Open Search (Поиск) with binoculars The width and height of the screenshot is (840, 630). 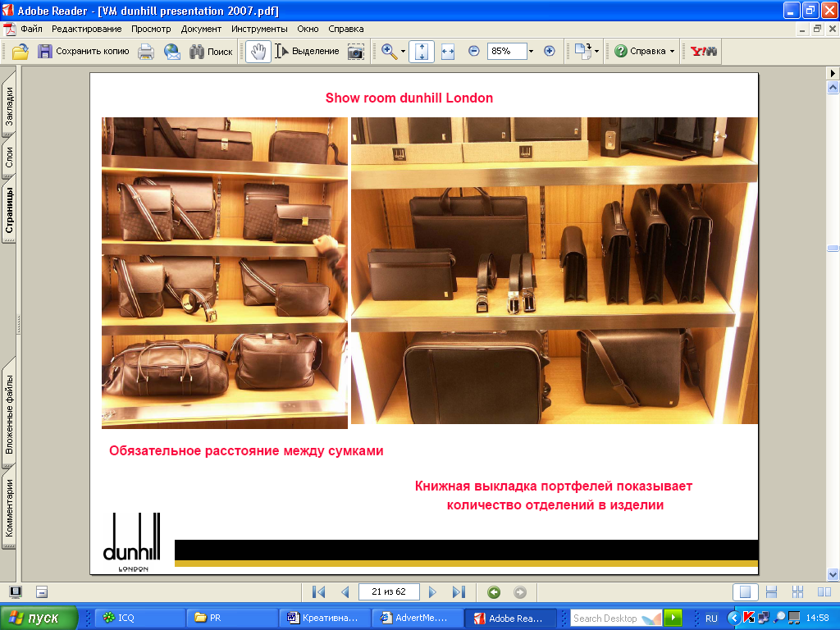[211, 52]
